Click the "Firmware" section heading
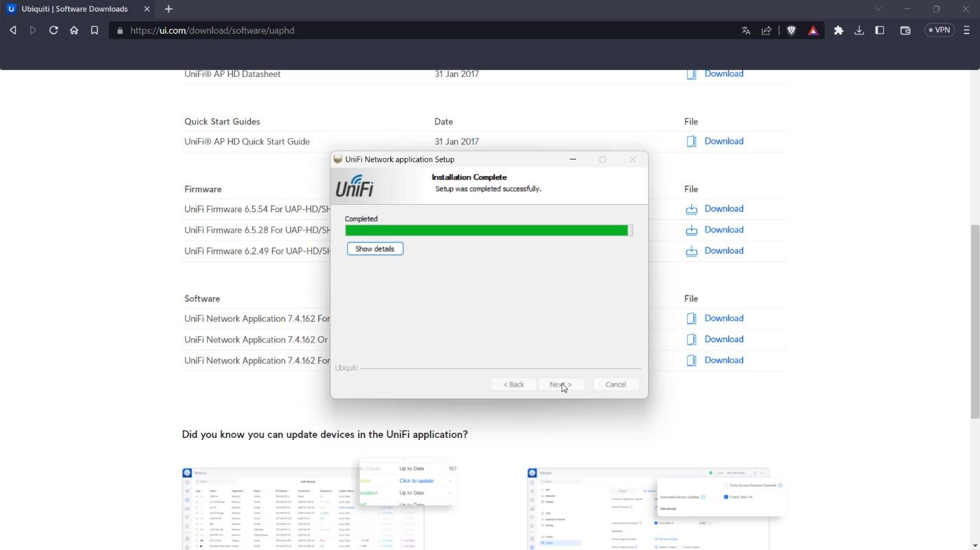 click(203, 189)
